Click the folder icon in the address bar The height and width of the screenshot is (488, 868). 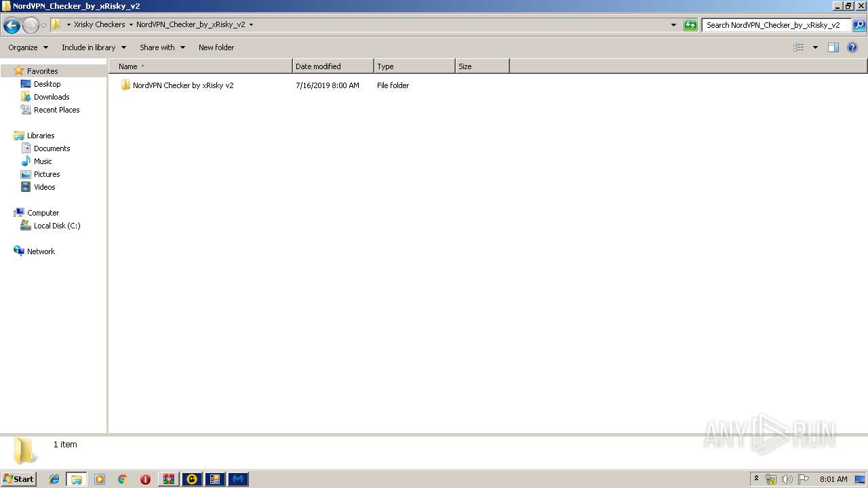[56, 24]
